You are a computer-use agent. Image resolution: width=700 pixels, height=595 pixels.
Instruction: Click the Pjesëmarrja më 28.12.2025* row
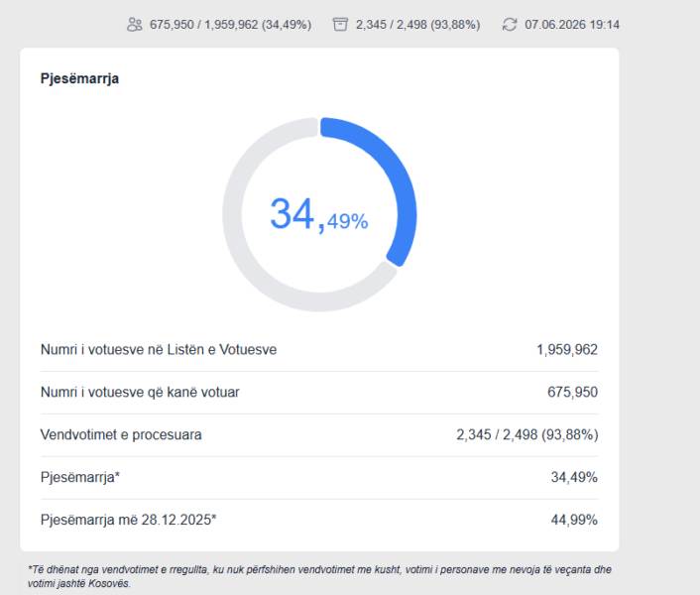coord(319,520)
